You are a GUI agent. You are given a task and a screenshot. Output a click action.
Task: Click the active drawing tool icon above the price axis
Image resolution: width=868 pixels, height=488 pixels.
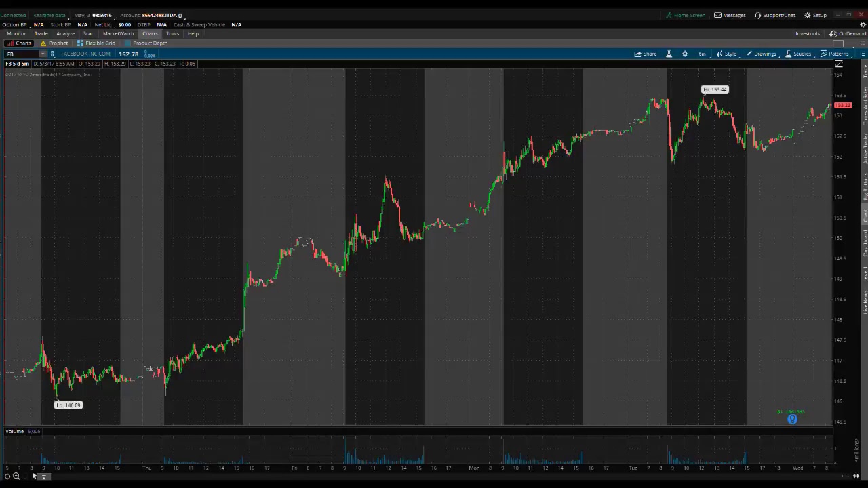[x=839, y=64]
